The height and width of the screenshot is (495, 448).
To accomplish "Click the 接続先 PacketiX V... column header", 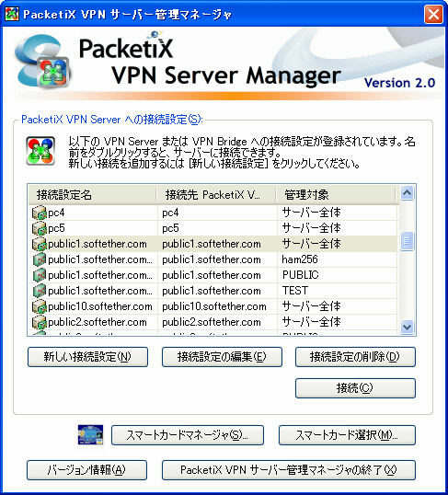I will (x=216, y=194).
